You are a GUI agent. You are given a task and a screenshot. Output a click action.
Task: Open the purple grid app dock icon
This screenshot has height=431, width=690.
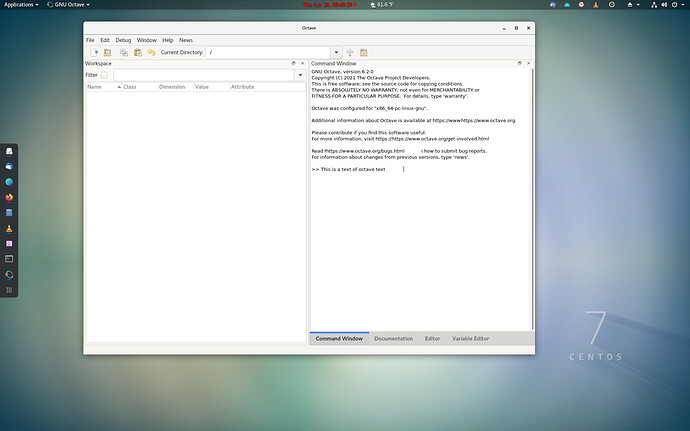point(9,243)
